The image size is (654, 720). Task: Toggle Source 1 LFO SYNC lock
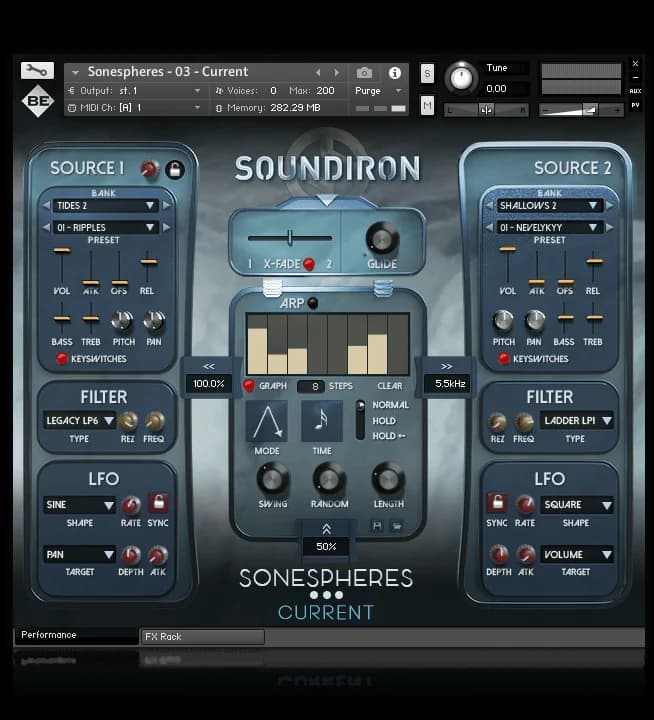click(158, 503)
